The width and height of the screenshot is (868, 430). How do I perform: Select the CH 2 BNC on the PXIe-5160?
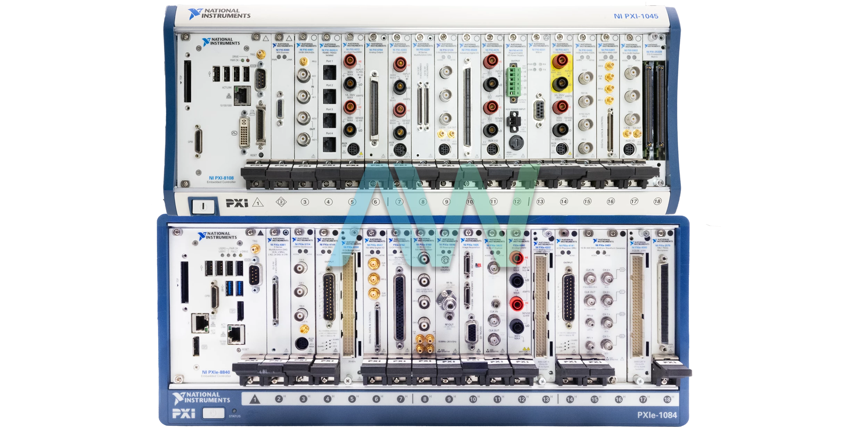pos(424,303)
